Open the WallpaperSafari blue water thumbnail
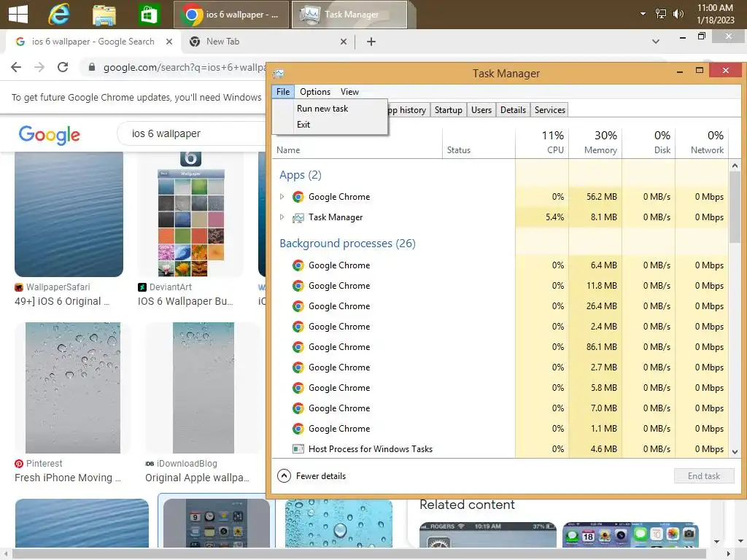 tap(69, 214)
